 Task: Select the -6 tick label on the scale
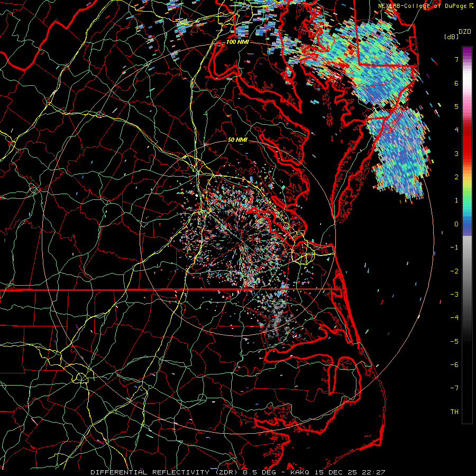pos(454,365)
